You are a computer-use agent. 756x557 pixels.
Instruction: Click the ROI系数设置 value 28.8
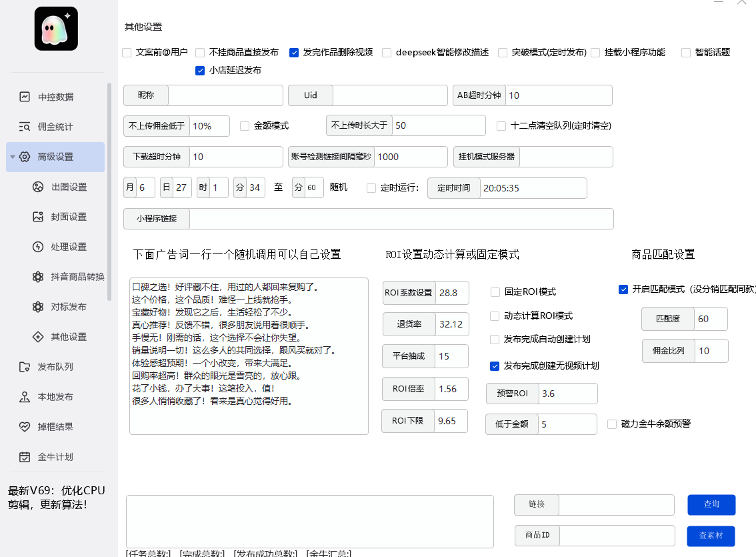coord(452,293)
